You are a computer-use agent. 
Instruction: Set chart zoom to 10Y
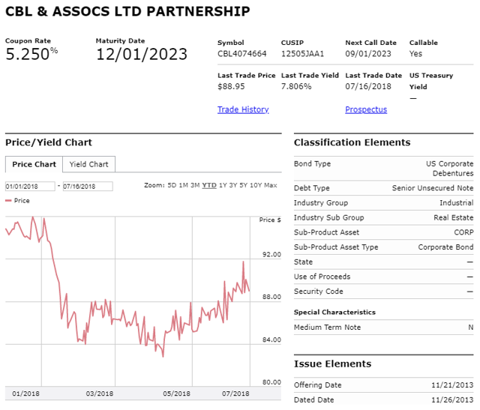click(x=256, y=185)
